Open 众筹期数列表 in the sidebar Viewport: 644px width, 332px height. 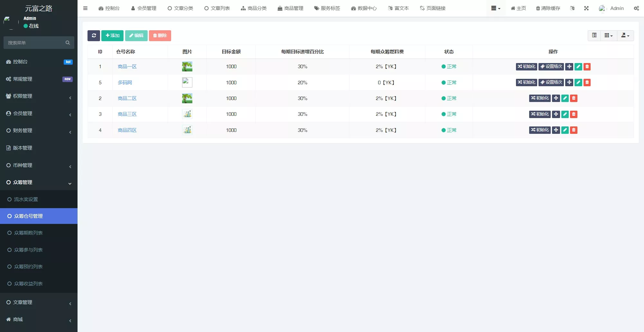tap(28, 233)
